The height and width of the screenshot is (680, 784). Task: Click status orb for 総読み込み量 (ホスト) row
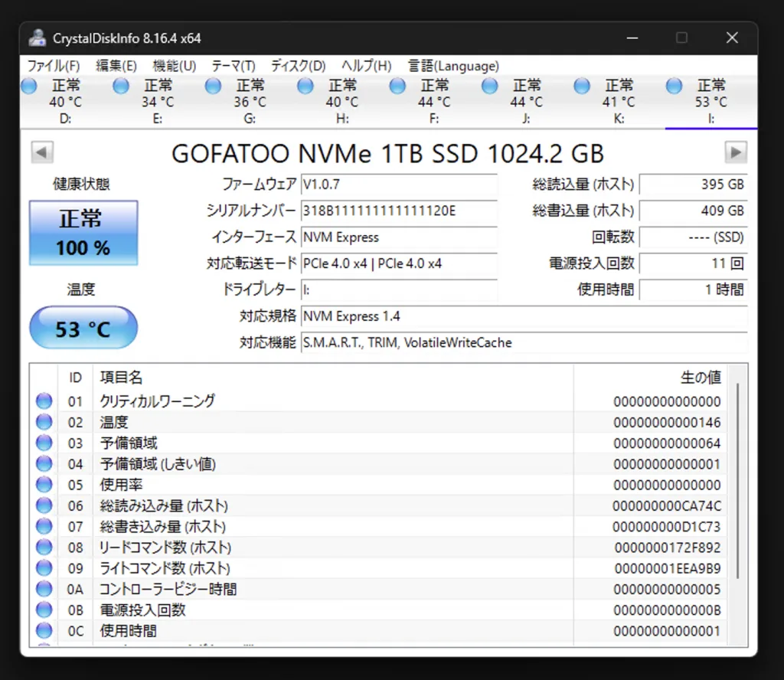[44, 505]
